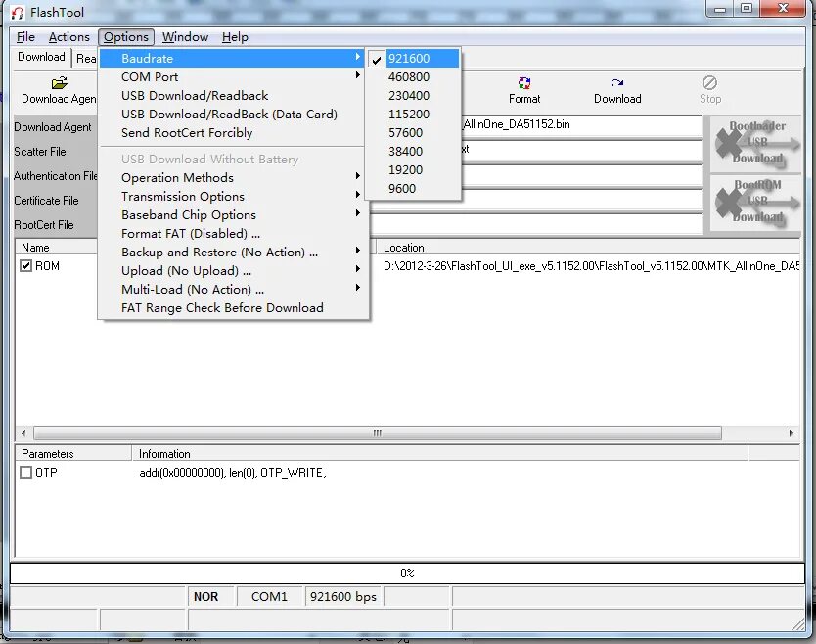The height and width of the screenshot is (644, 816).
Task: Expand Baseband Chip Options submenu
Action: (232, 215)
